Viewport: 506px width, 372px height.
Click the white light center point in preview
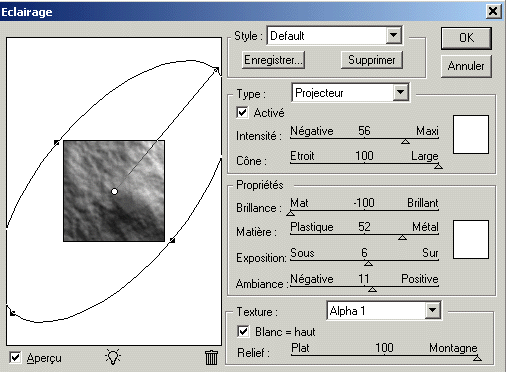pos(114,191)
